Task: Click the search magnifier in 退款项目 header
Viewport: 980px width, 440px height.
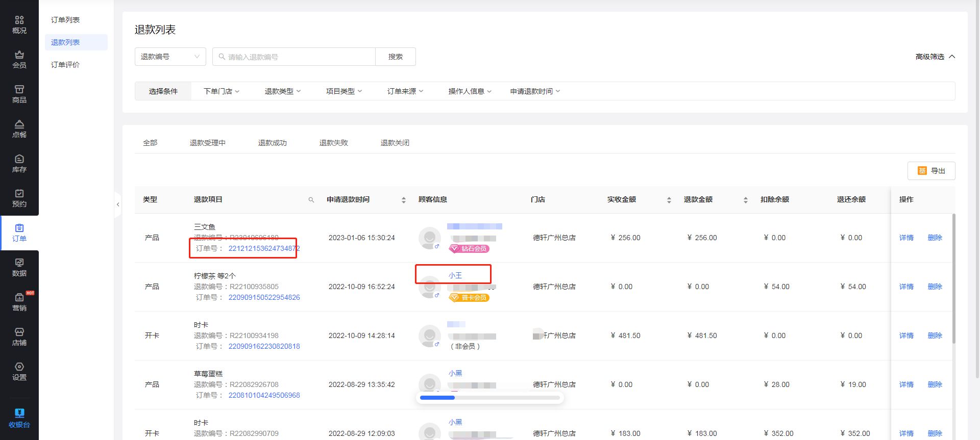Action: click(x=311, y=200)
